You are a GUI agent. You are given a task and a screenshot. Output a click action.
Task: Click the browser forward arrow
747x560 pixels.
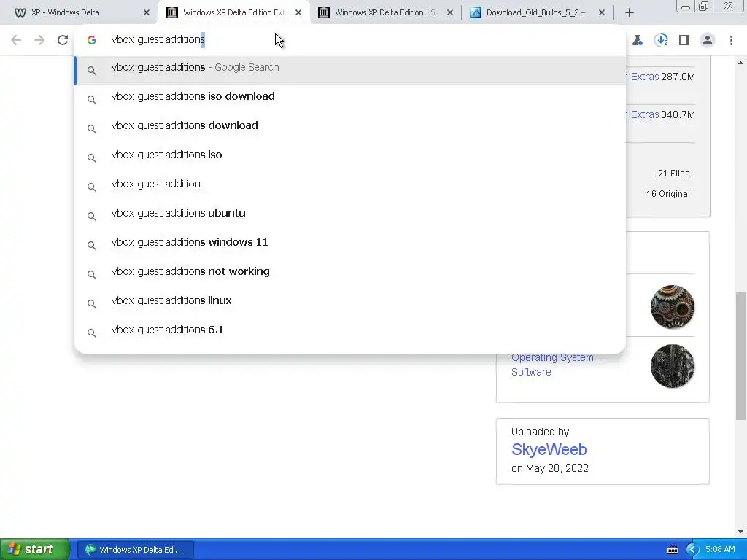point(39,40)
